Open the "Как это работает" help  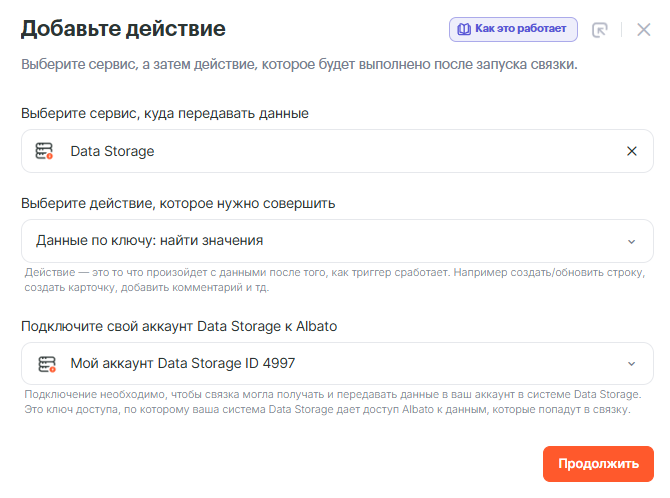click(x=513, y=29)
